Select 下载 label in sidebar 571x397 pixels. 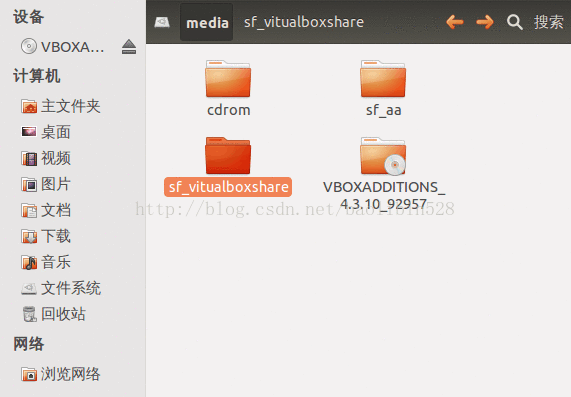click(x=56, y=236)
